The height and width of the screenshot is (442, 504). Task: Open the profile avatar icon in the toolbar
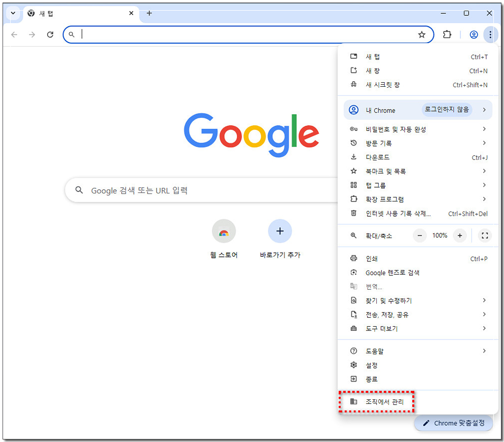coord(474,35)
